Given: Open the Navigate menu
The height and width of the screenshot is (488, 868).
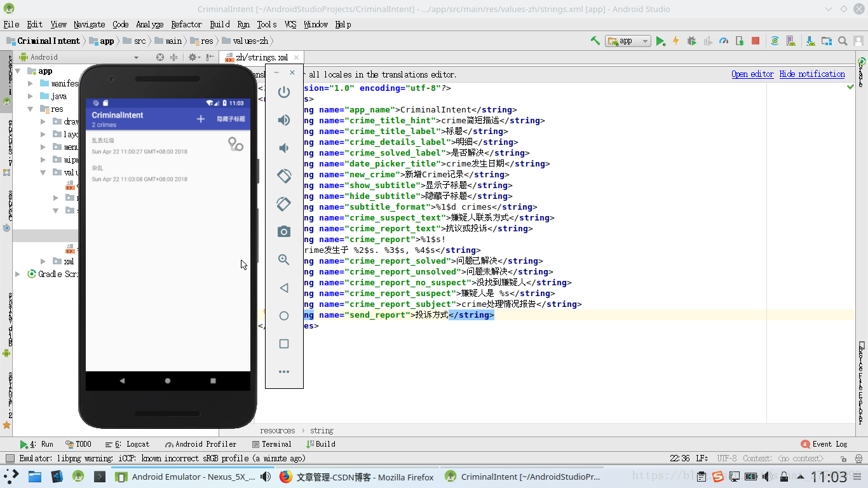Looking at the screenshot, I should tap(89, 24).
